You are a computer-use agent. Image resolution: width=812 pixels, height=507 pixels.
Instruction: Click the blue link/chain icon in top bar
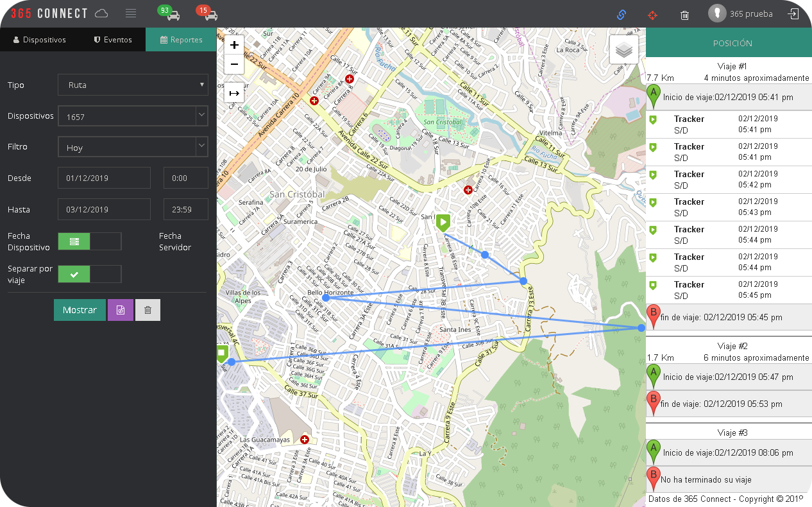click(x=621, y=15)
